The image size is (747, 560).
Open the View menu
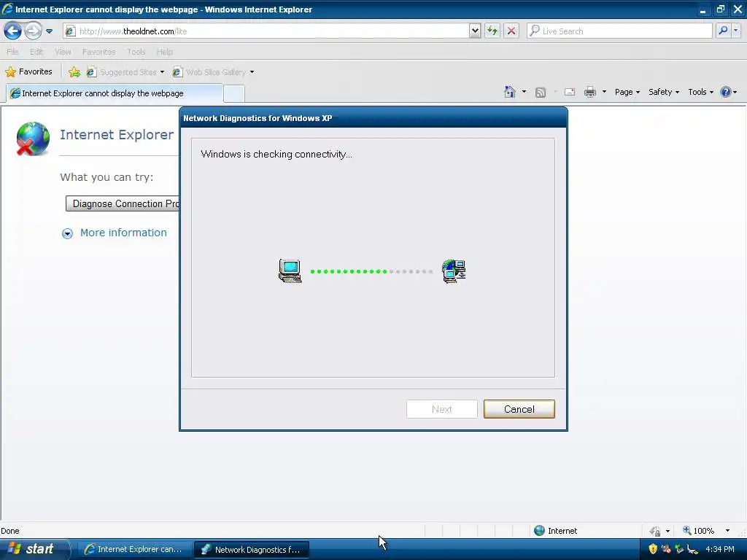63,52
